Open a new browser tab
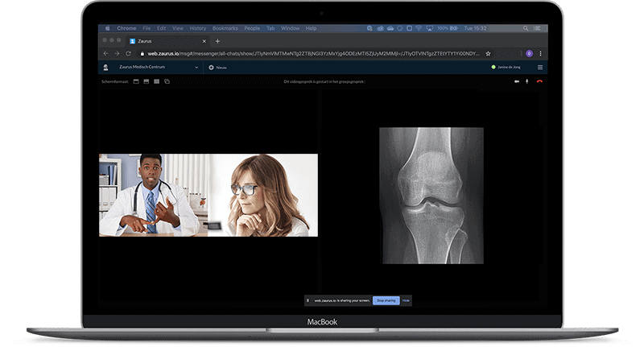Viewport: 644px width, 347px height. (x=217, y=41)
